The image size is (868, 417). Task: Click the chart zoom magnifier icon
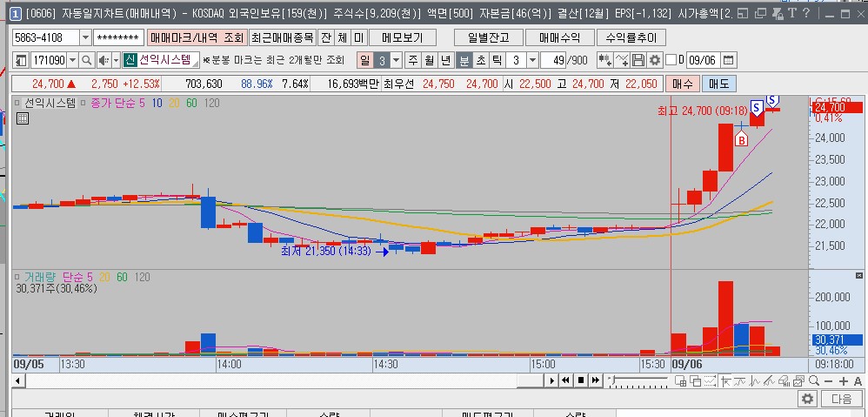(x=814, y=380)
